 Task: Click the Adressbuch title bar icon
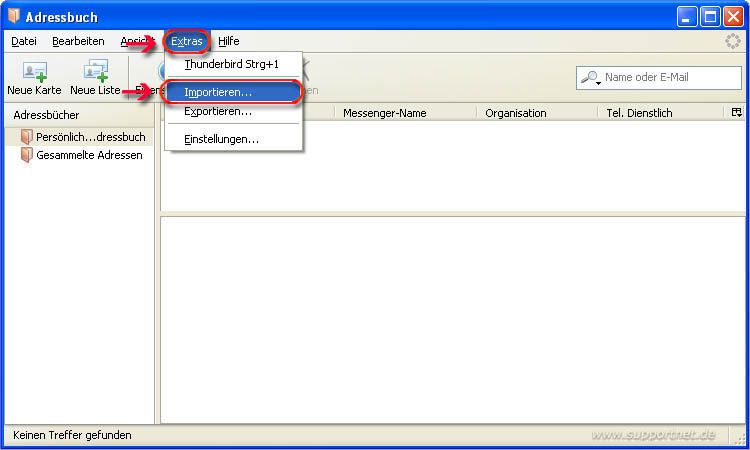[14, 16]
